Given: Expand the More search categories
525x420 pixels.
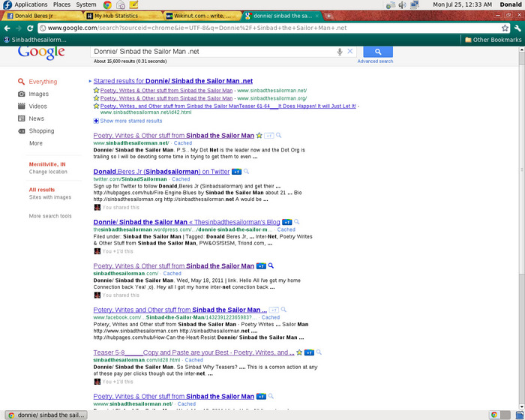Looking at the screenshot, I should point(36,143).
